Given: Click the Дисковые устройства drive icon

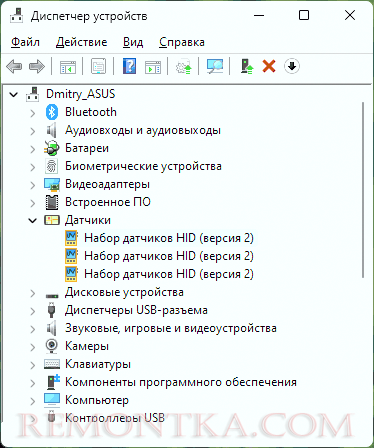Looking at the screenshot, I should coord(52,295).
